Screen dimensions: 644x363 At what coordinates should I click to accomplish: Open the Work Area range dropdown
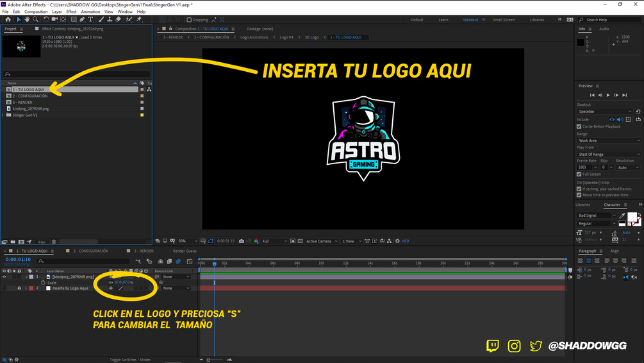pos(609,140)
